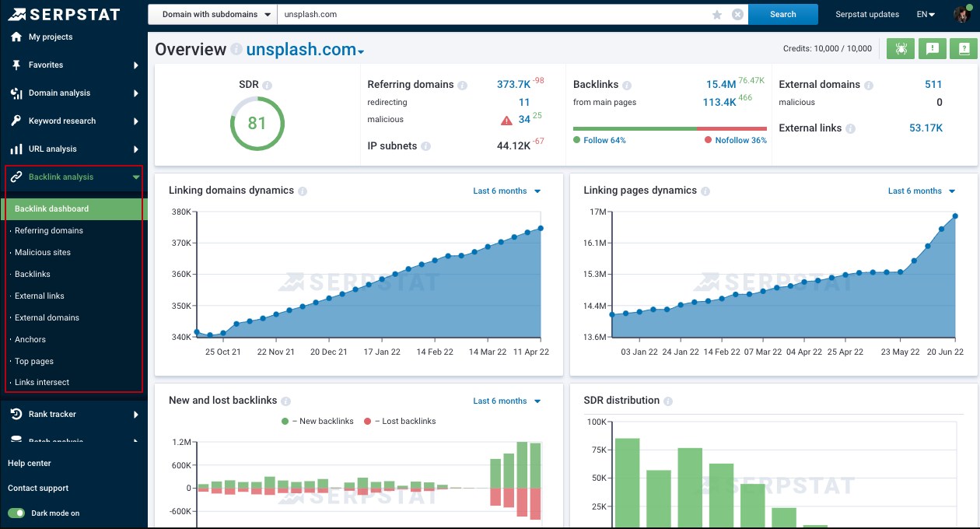Click the malicious warning triangle icon

(x=506, y=120)
